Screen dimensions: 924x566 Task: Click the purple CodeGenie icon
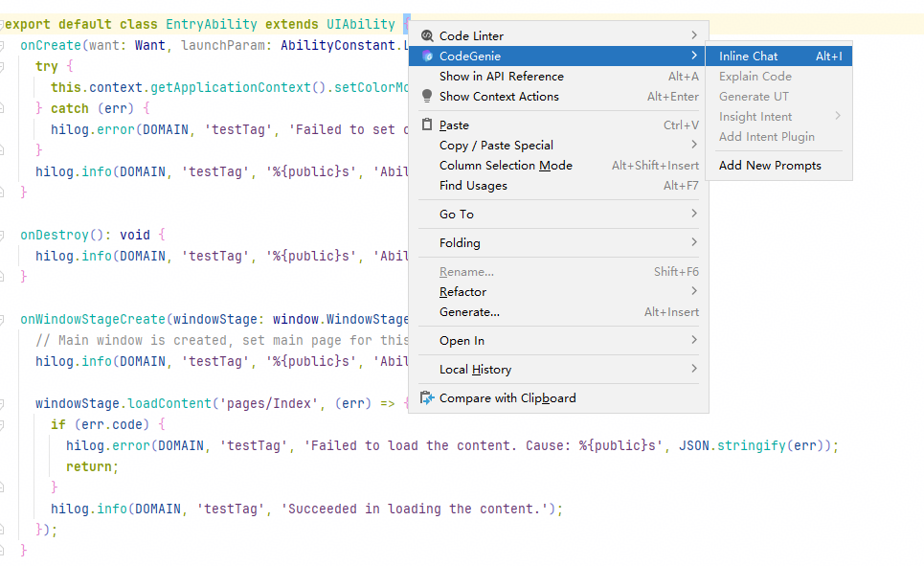[x=427, y=57]
